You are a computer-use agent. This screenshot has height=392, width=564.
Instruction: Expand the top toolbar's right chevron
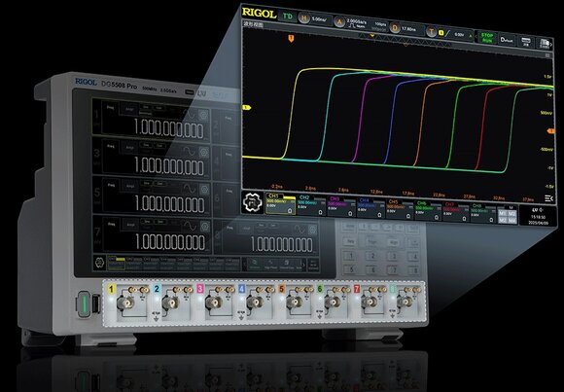(x=551, y=45)
